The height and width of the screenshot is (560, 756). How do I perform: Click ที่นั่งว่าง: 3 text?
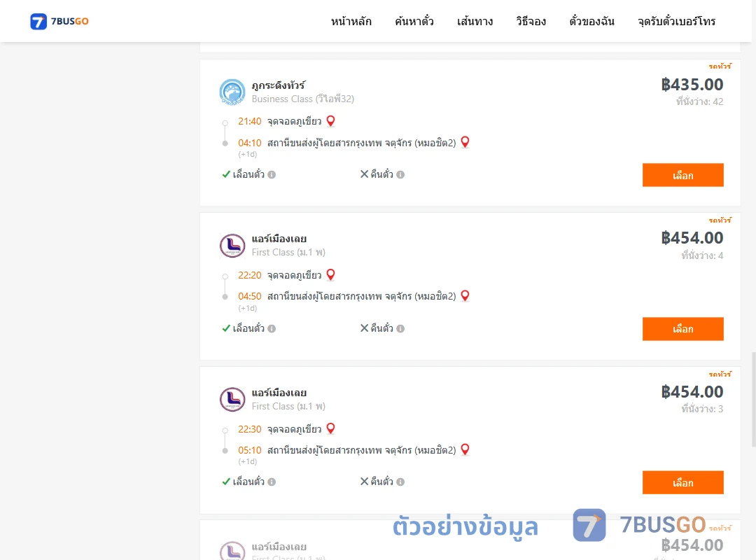click(x=702, y=409)
